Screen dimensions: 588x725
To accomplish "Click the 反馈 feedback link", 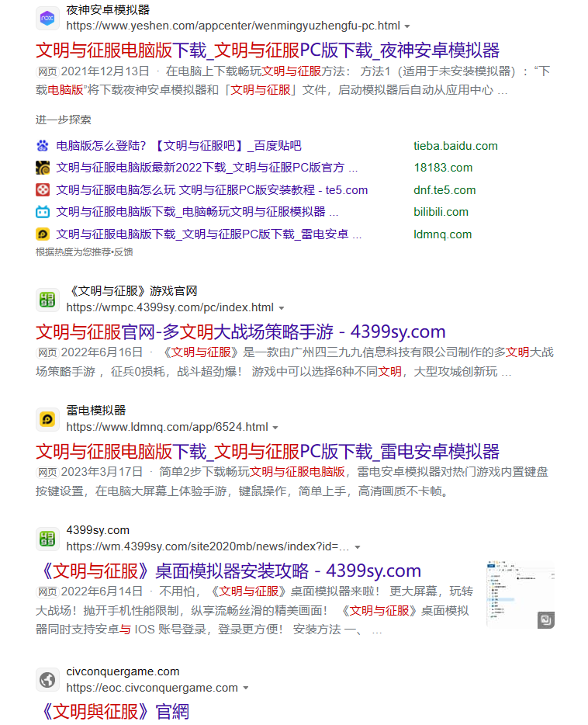I will [x=124, y=252].
